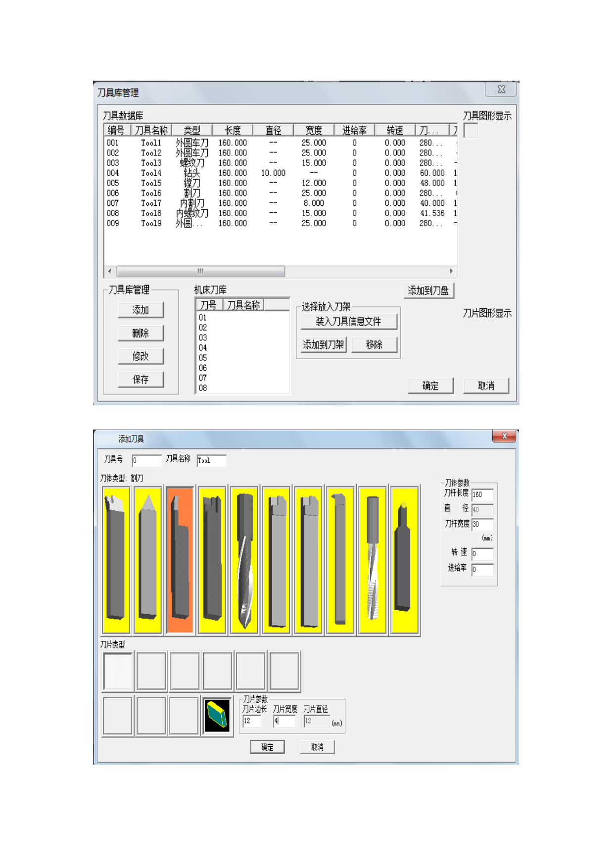
Task: Select row 005 Tool5 镗刀
Action: (281, 183)
